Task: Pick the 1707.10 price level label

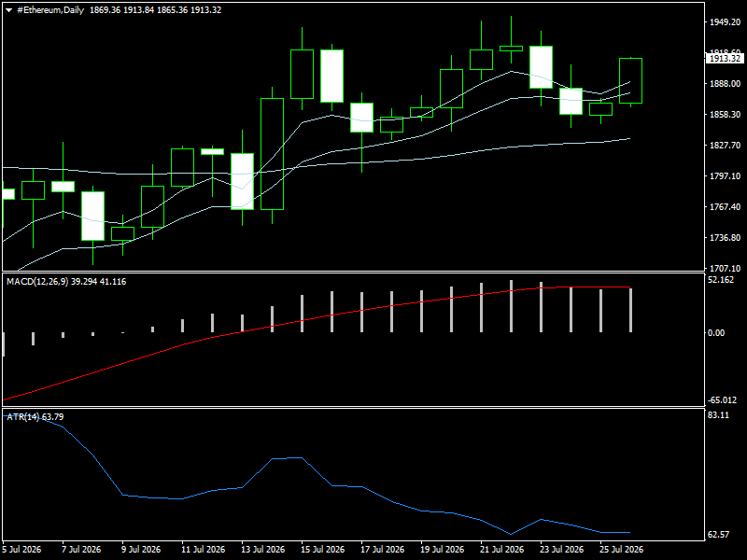Action: tap(725, 269)
